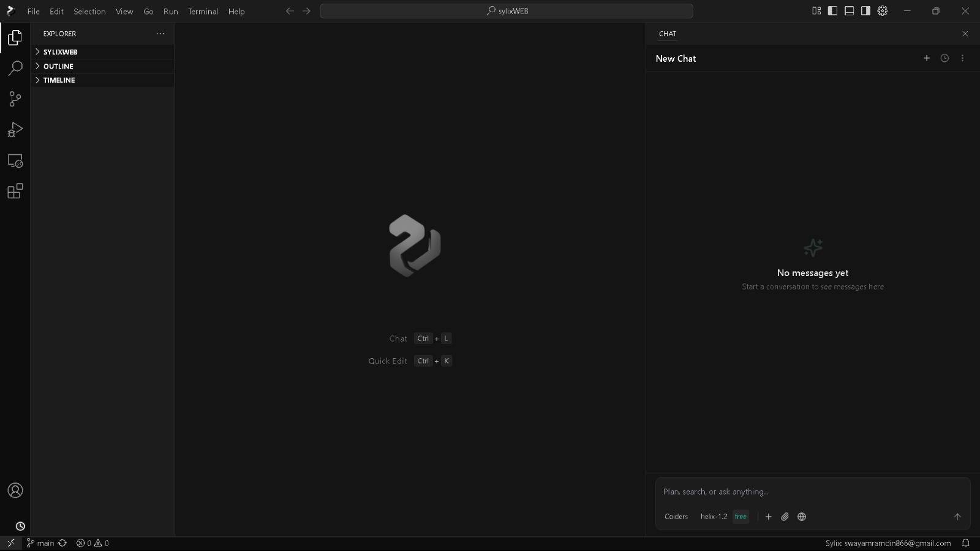Open the Terminal menu
Screen dimensions: 980x551
point(203,11)
